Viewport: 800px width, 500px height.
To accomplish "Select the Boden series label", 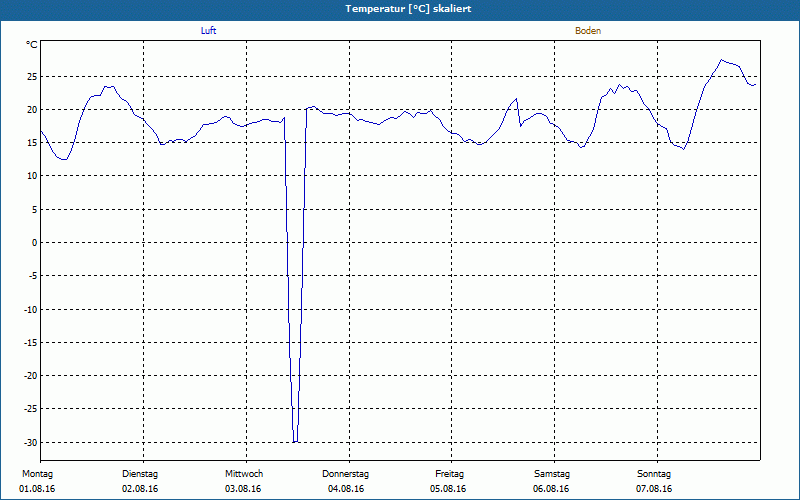I will [588, 31].
